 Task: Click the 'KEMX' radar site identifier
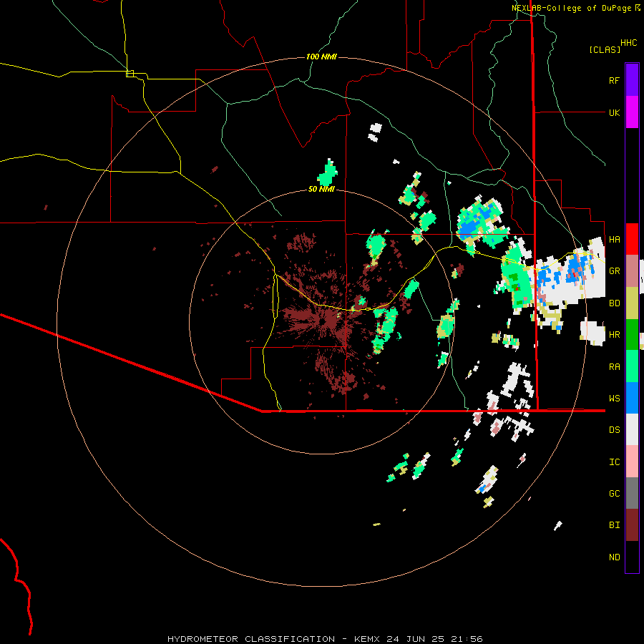367,639
